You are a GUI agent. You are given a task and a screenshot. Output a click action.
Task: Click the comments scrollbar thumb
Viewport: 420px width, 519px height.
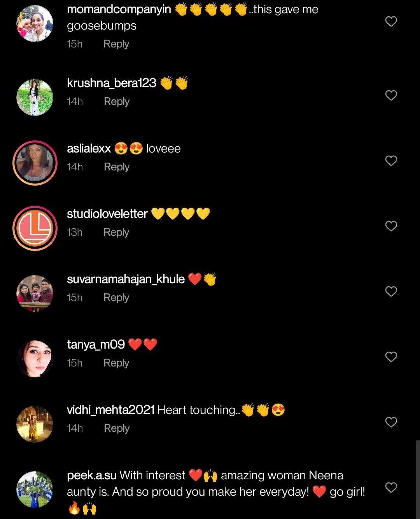pyautogui.click(x=418, y=479)
